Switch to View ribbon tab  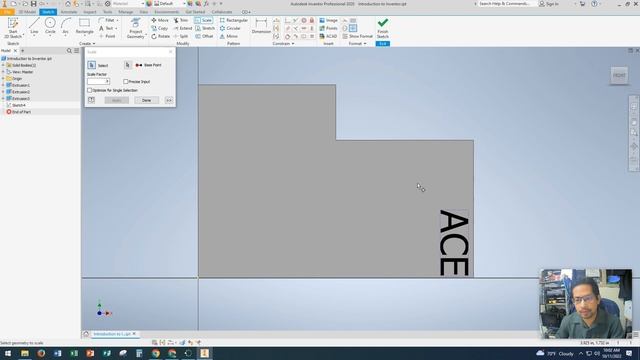[144, 12]
